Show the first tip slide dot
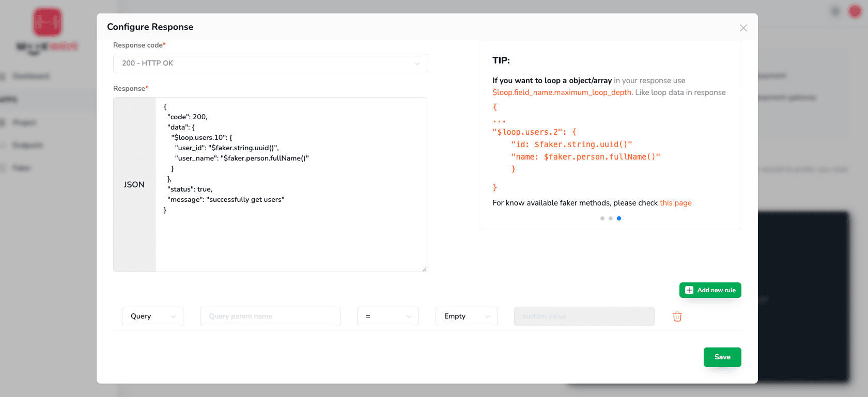The height and width of the screenshot is (397, 868). (602, 218)
